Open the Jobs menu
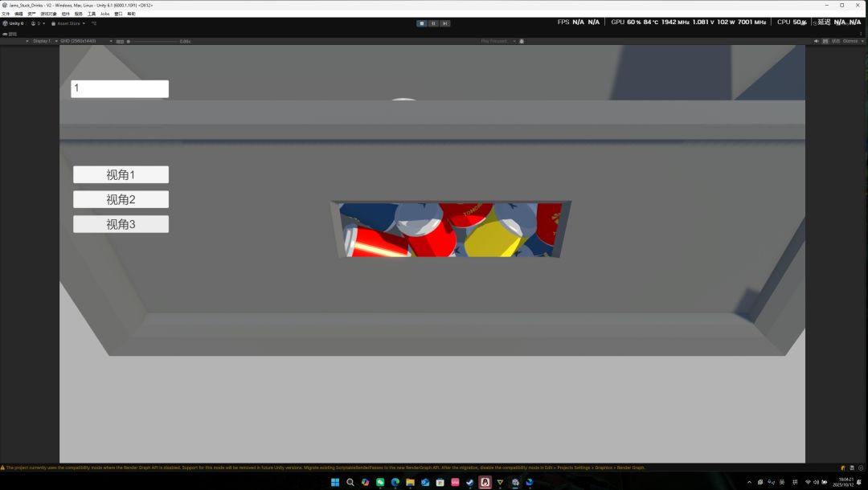868x490 pixels. point(104,14)
